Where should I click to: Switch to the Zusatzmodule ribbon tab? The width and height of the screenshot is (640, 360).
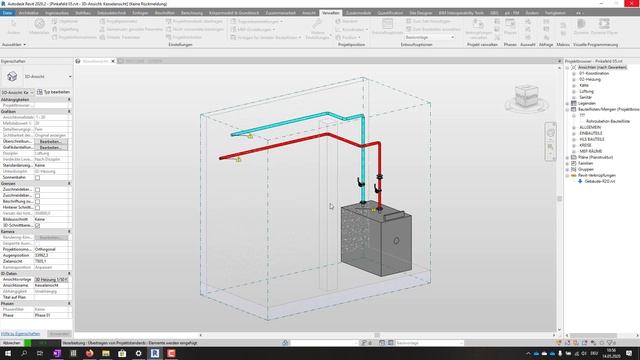tap(358, 13)
